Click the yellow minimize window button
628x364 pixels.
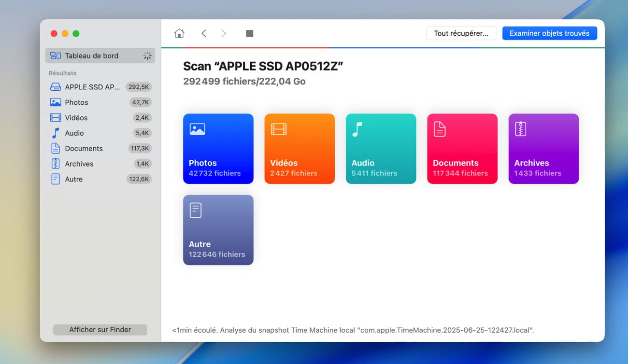(x=65, y=33)
